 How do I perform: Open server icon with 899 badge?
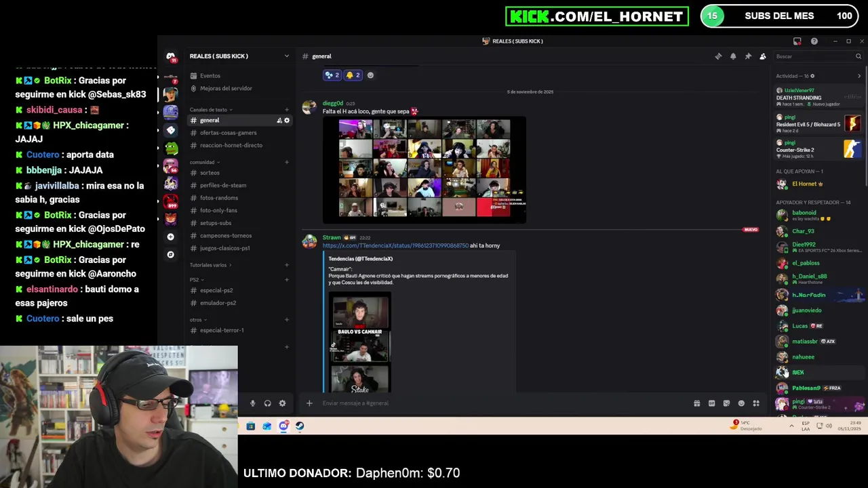click(x=171, y=201)
